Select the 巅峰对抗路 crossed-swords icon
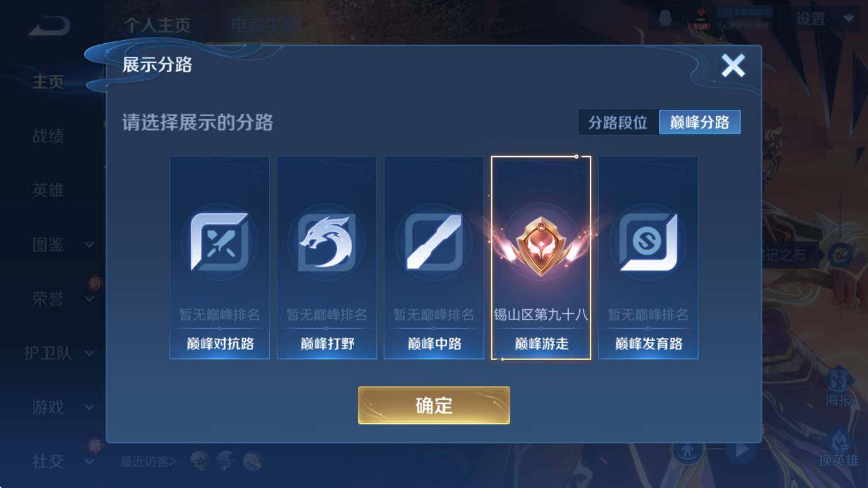 (x=220, y=241)
